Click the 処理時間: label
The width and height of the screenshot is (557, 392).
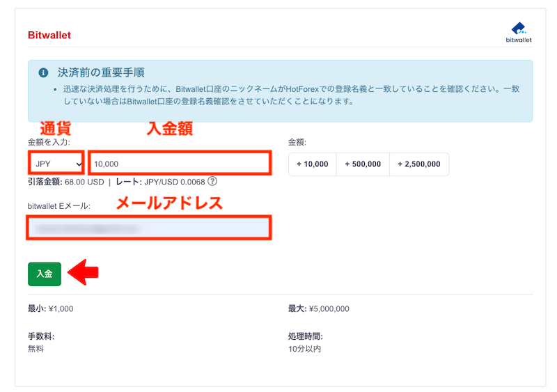pyautogui.click(x=305, y=336)
